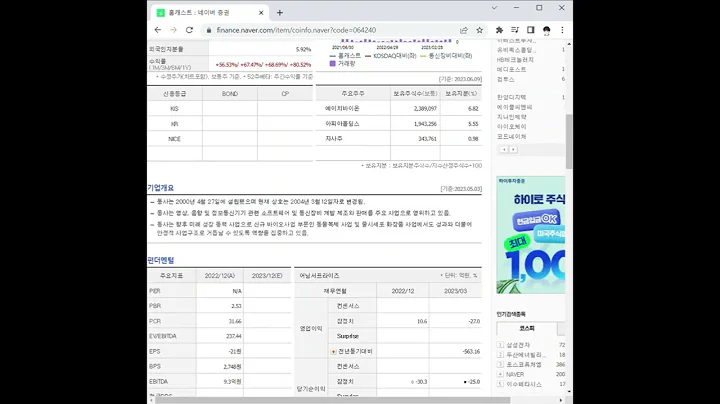Click the 하이로 주식 advertisement banner
720x404 pixels.
tap(531, 235)
